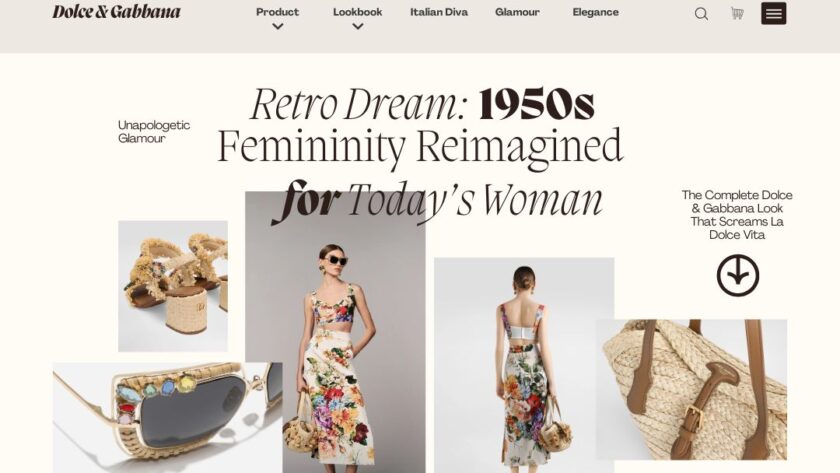
Task: Go to the Glamour page
Action: click(517, 12)
